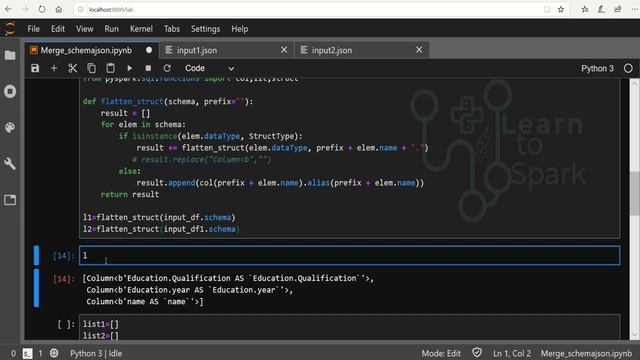
Task: Add this page to favorites star
Action: 561,9
